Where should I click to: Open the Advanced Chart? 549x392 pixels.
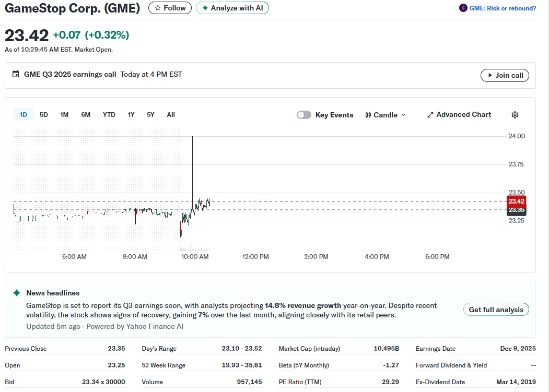pyautogui.click(x=459, y=115)
